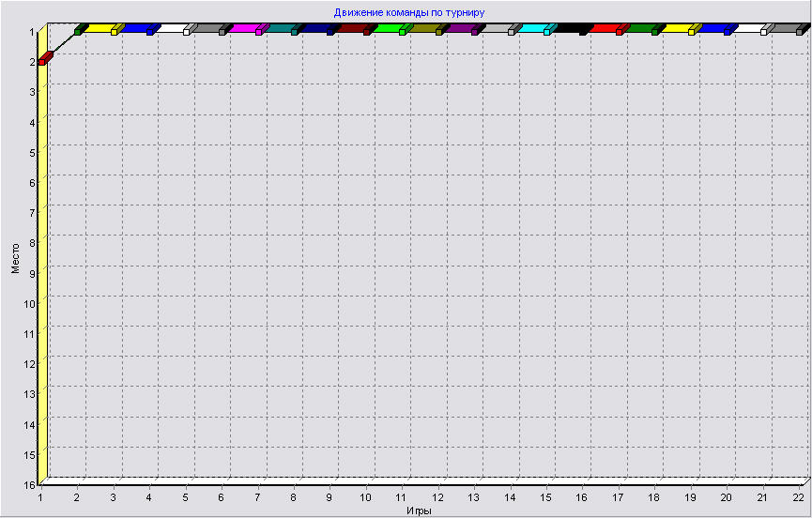This screenshot has width=812, height=518.
Task: Click tick label 11 on the Место axis
Action: [29, 334]
